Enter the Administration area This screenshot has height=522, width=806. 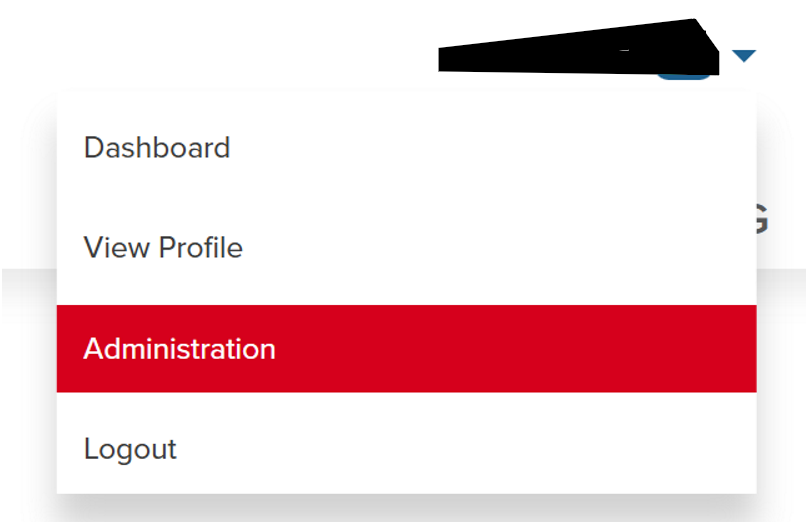(x=180, y=349)
